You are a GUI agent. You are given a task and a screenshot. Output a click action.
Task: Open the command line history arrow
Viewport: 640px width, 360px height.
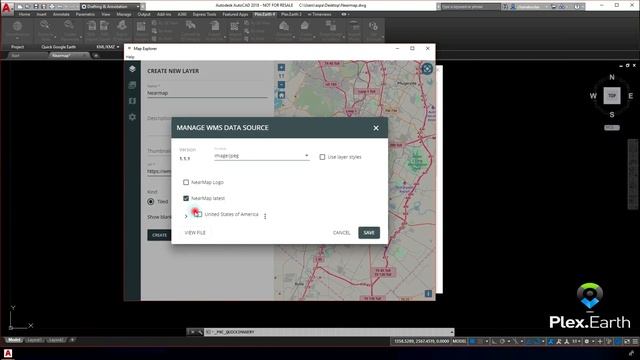(451, 332)
